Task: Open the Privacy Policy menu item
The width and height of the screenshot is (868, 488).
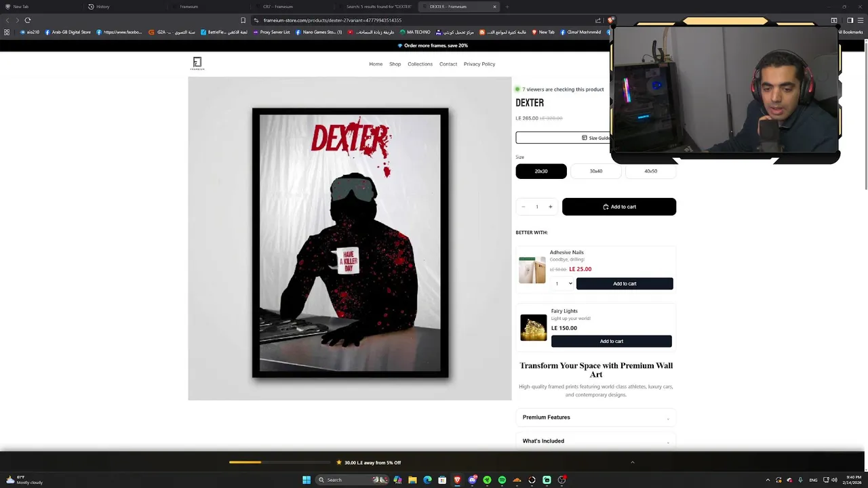Action: 479,64
